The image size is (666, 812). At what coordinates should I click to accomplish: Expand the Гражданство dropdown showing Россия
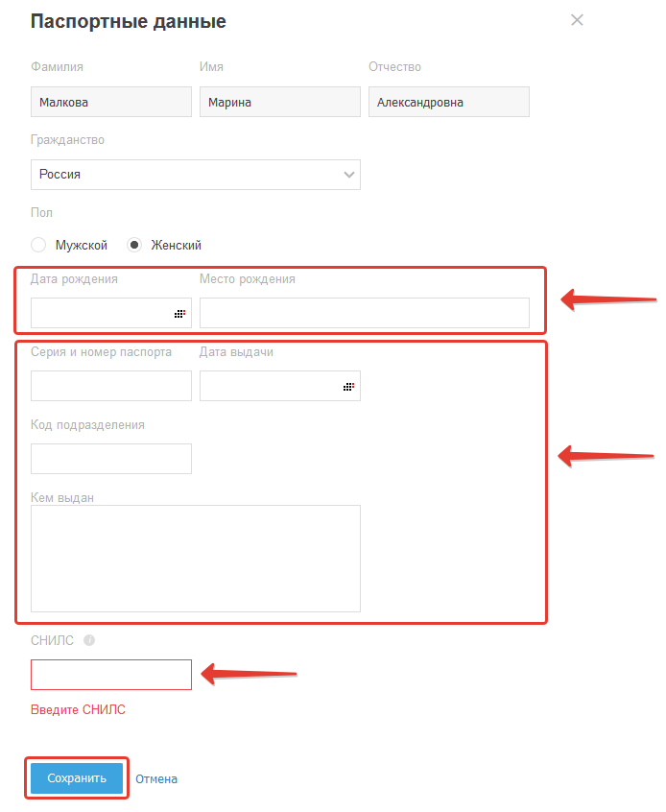pyautogui.click(x=348, y=175)
